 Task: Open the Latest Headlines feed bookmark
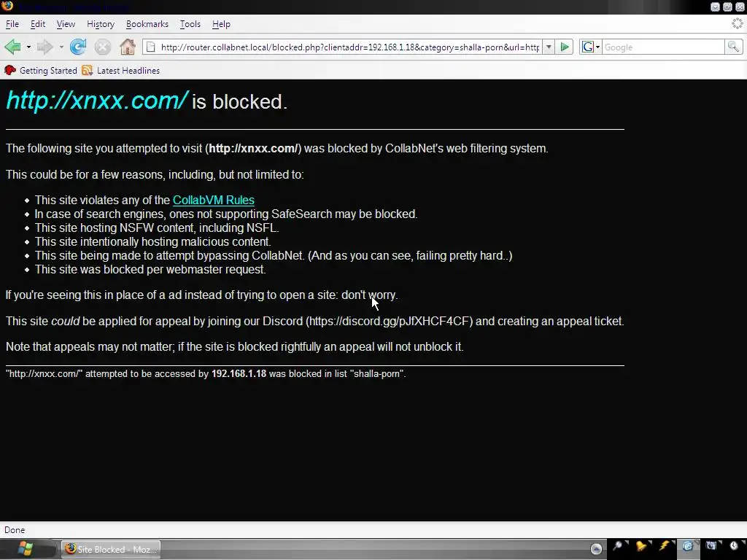(x=120, y=71)
